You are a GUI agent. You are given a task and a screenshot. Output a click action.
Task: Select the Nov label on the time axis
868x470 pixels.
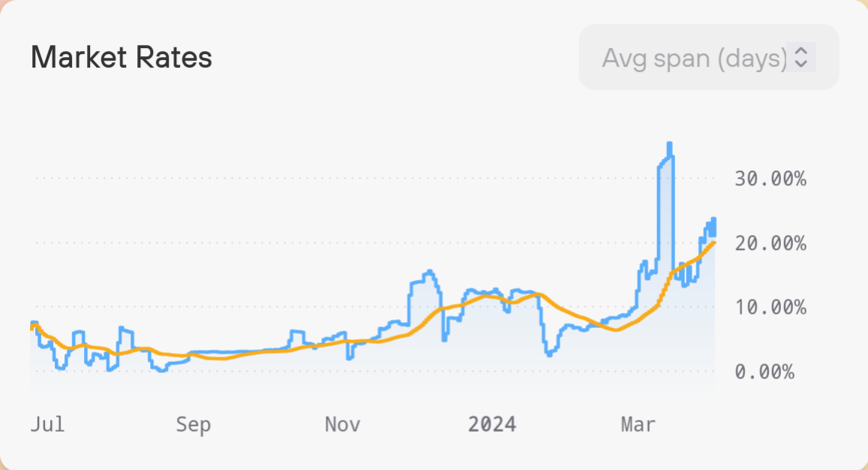[342, 424]
